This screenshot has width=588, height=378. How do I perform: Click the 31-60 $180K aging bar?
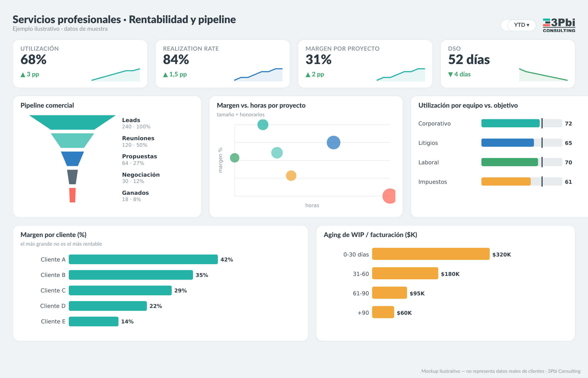tap(405, 273)
